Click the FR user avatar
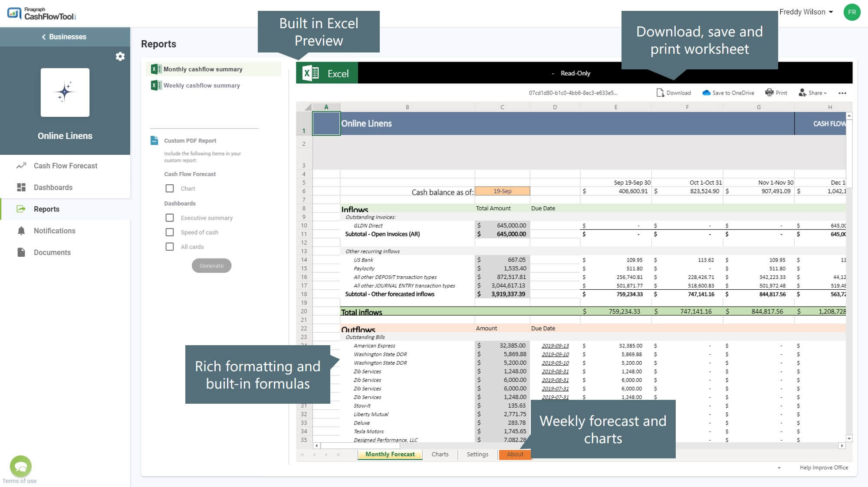The width and height of the screenshot is (868, 487). pos(852,12)
